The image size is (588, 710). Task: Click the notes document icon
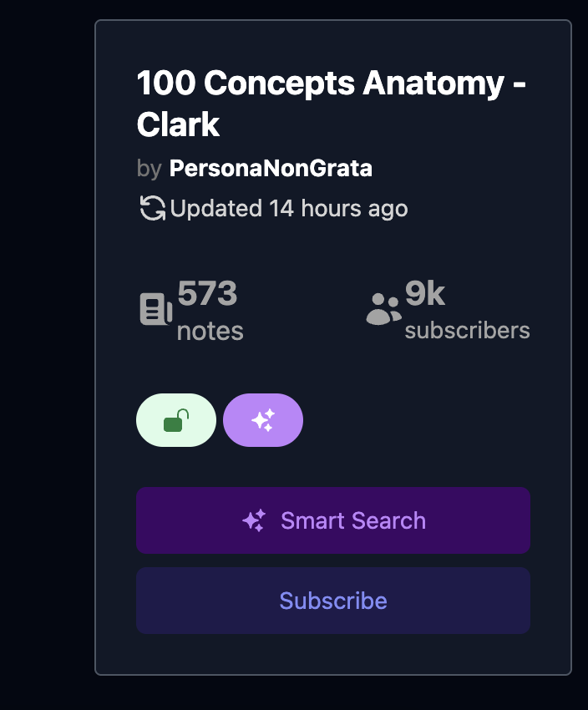(x=155, y=309)
